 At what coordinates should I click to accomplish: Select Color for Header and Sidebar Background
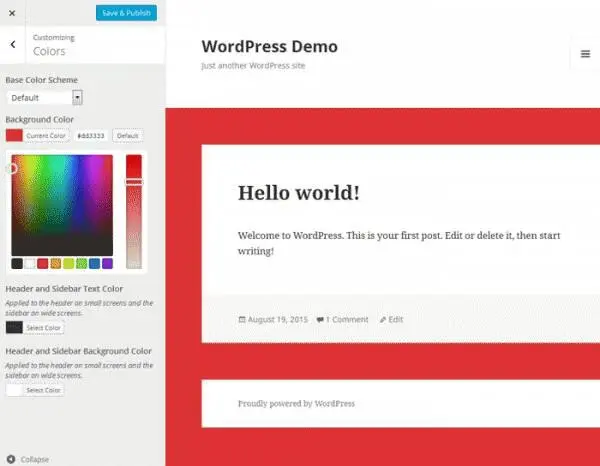(x=44, y=390)
